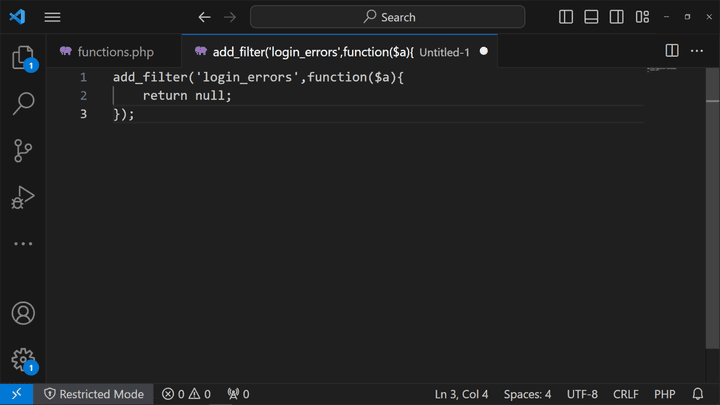Image resolution: width=720 pixels, height=405 pixels.
Task: Open the Search view in activity bar
Action: pyautogui.click(x=23, y=104)
